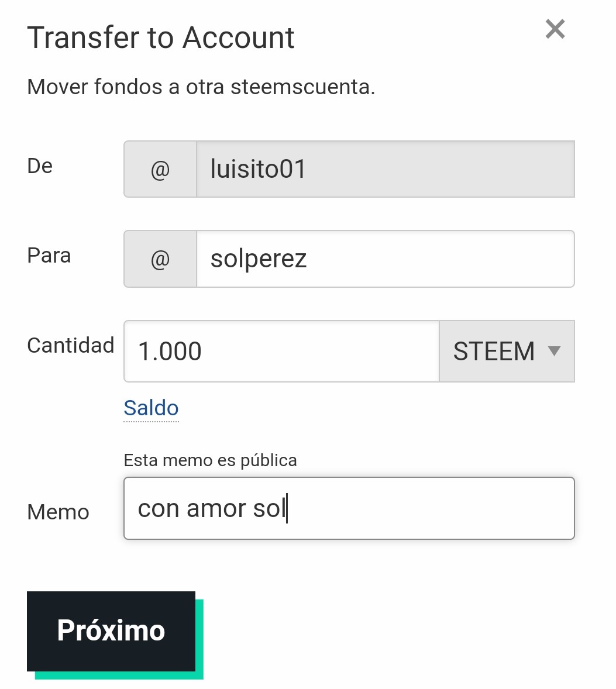Click the @ prefix beside luisito01
Viewport: 616px width, 689px height.
[x=160, y=169]
